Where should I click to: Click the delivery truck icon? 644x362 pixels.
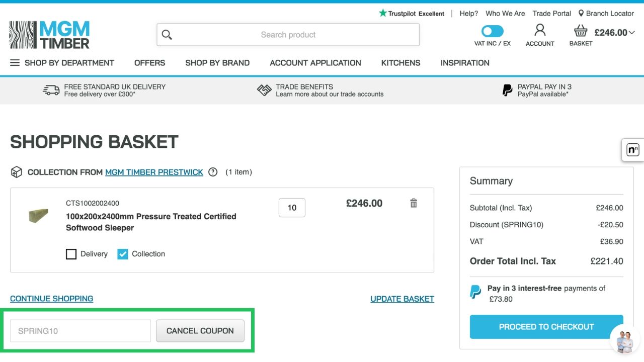point(51,90)
